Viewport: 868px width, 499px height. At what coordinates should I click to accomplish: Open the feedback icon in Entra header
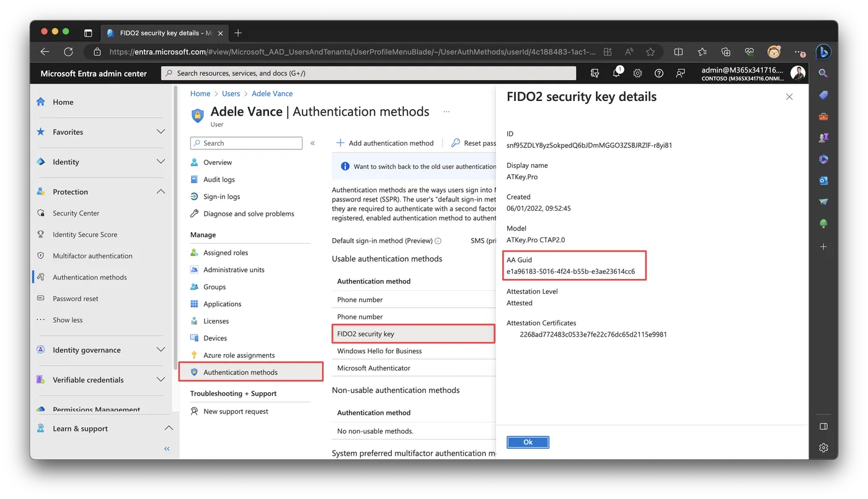coord(680,73)
